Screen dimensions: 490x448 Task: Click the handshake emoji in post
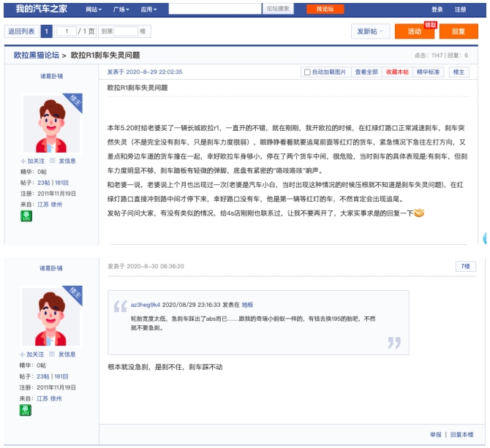coord(419,213)
